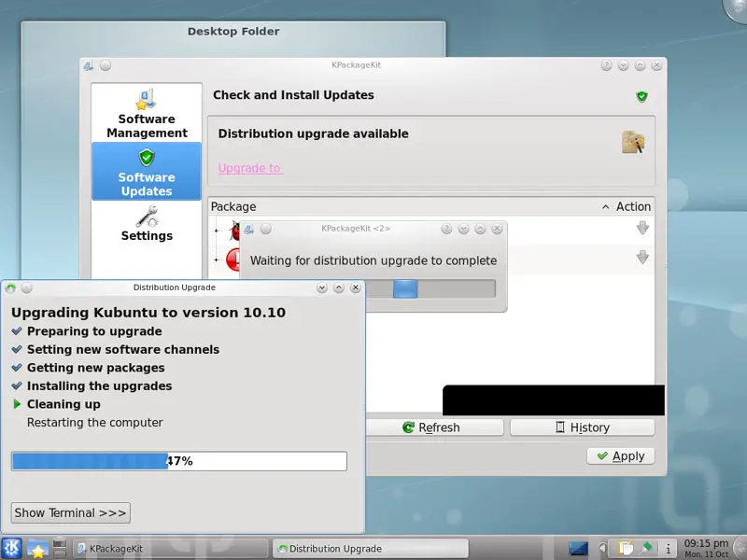Minimize the Distribution Upgrade window
Image resolution: width=747 pixels, height=560 pixels.
(x=322, y=287)
